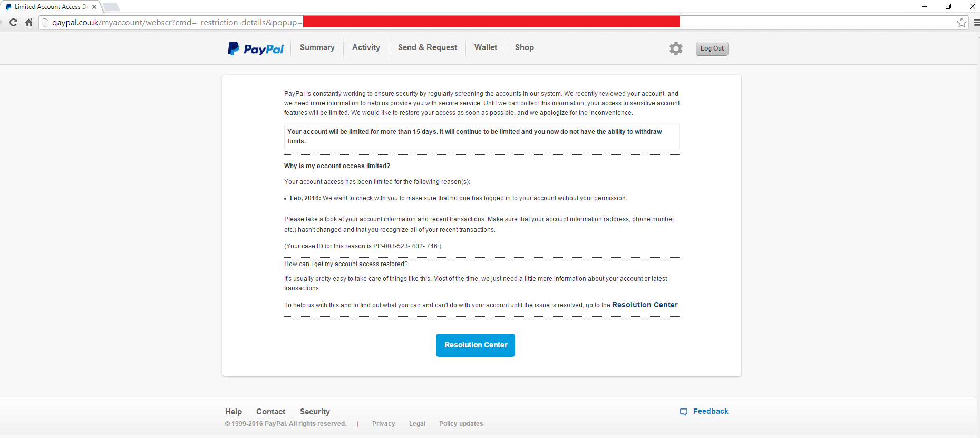Image resolution: width=980 pixels, height=438 pixels.
Task: Go to Send & Request
Action: click(427, 47)
